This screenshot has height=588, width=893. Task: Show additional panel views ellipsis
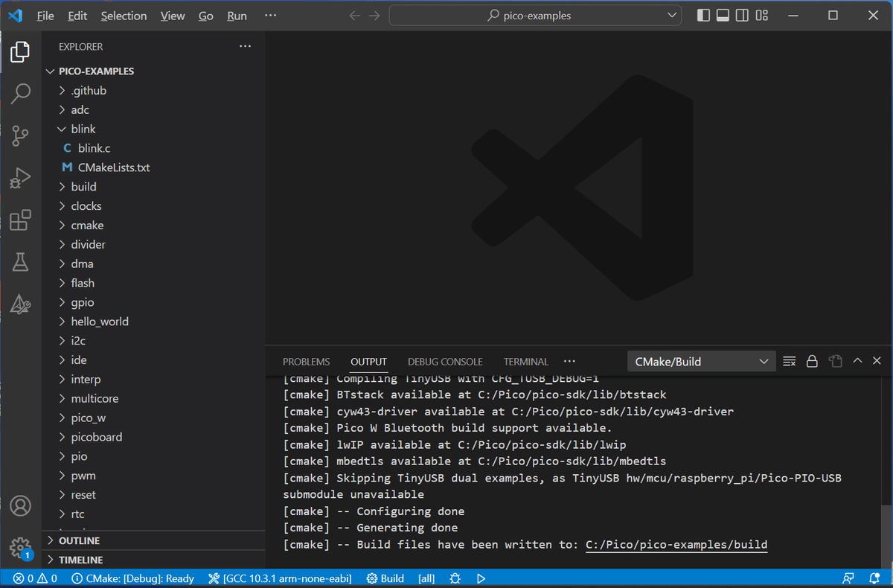(x=569, y=362)
